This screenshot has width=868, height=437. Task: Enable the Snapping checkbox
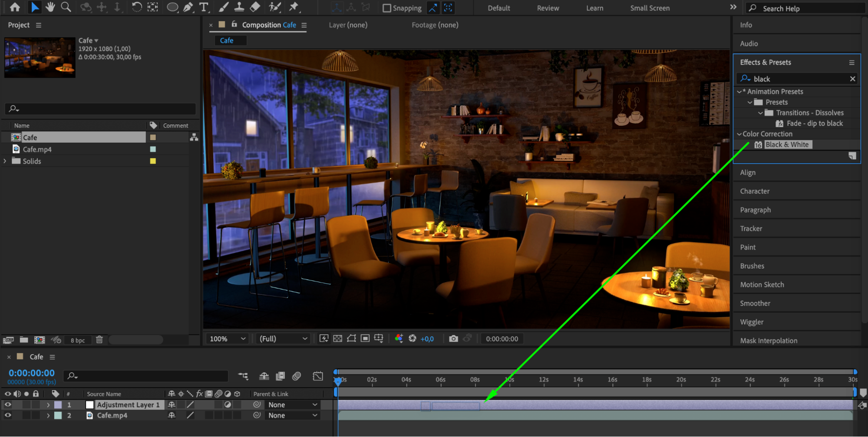(386, 8)
